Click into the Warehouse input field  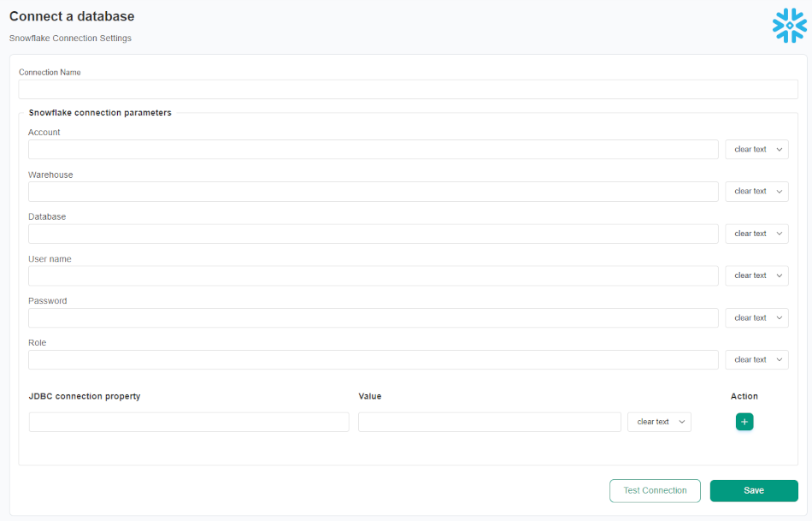(374, 192)
